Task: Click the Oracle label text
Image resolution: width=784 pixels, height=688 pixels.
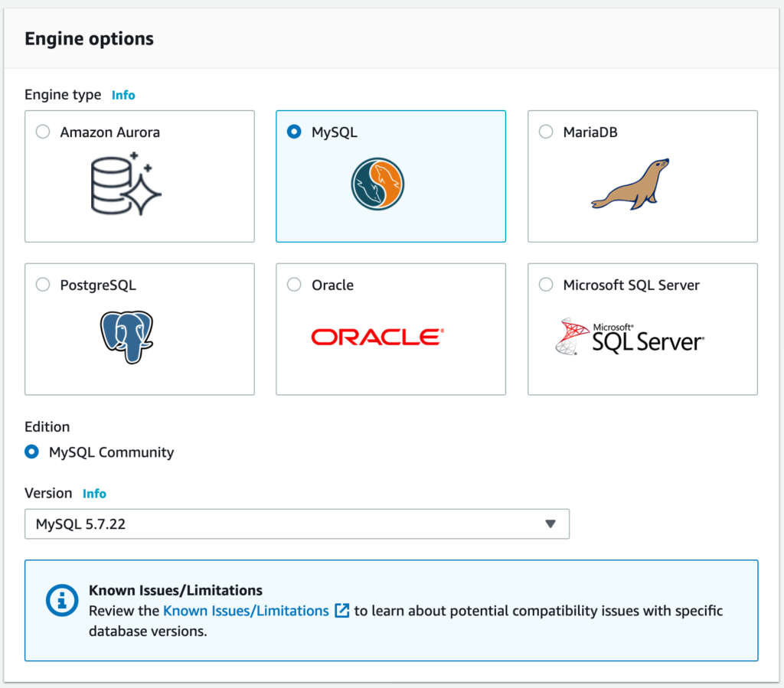Action: (332, 285)
